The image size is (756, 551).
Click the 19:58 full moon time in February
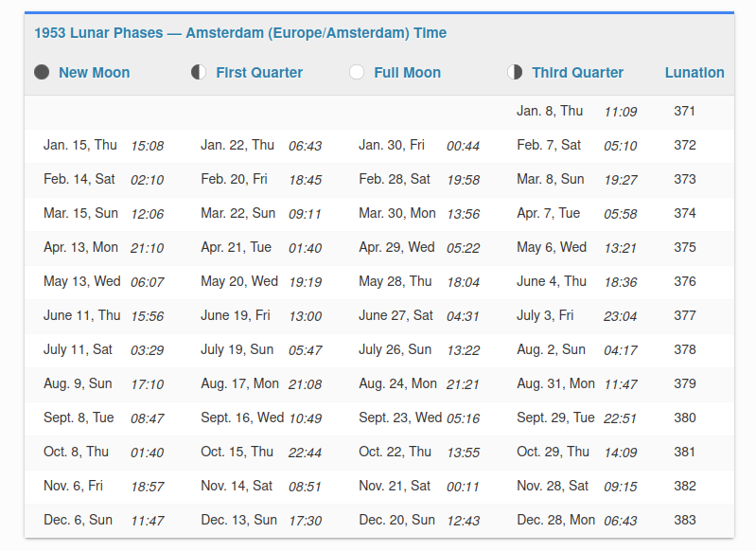[464, 180]
